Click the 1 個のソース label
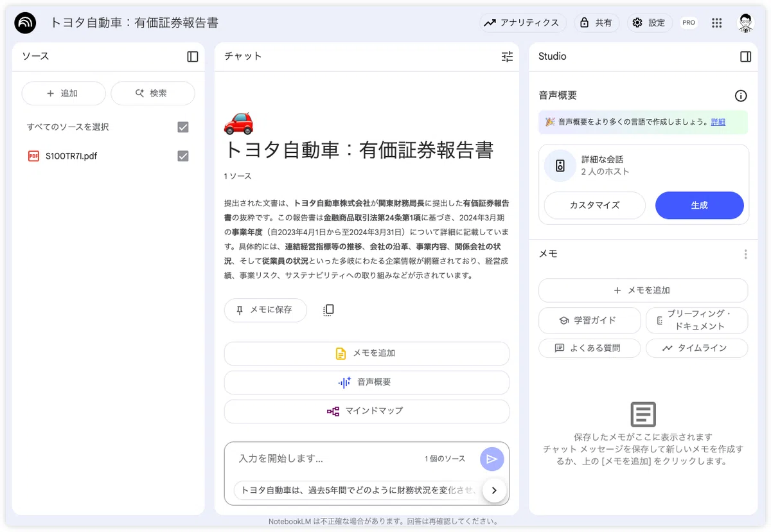The image size is (771, 532). pyautogui.click(x=445, y=459)
